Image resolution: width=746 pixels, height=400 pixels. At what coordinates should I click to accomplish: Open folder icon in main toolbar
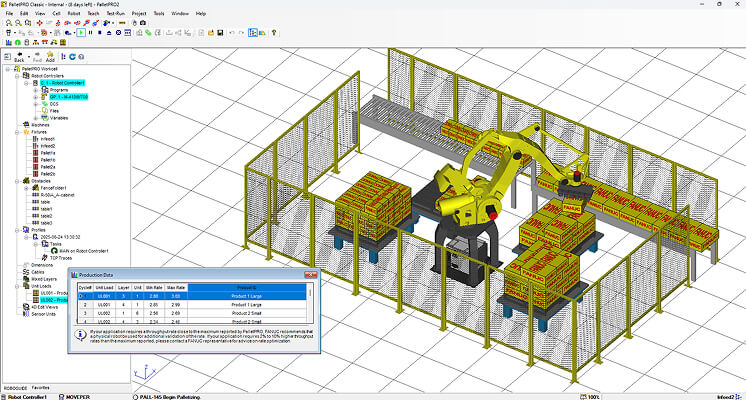point(211,33)
